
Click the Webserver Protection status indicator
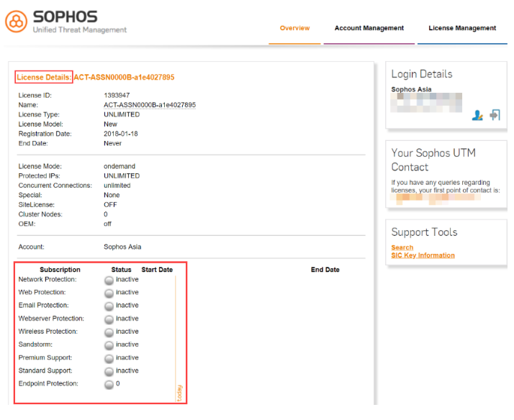(109, 319)
